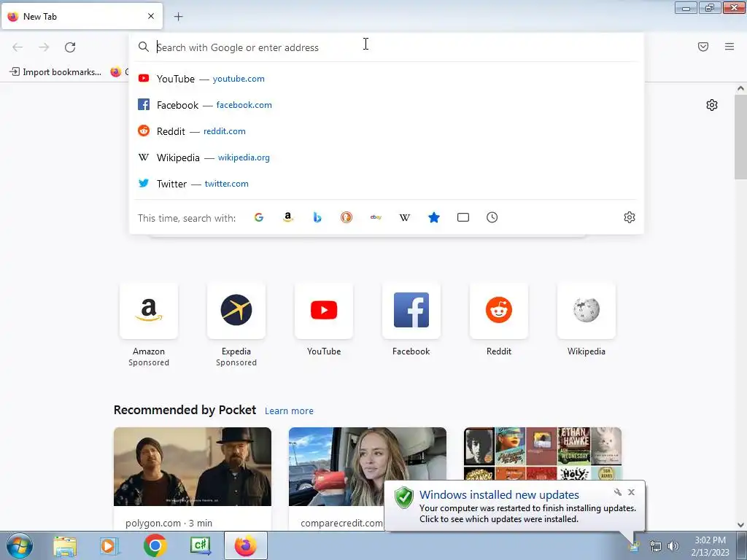
Task: Search bookmarks using the star icon
Action: click(433, 217)
